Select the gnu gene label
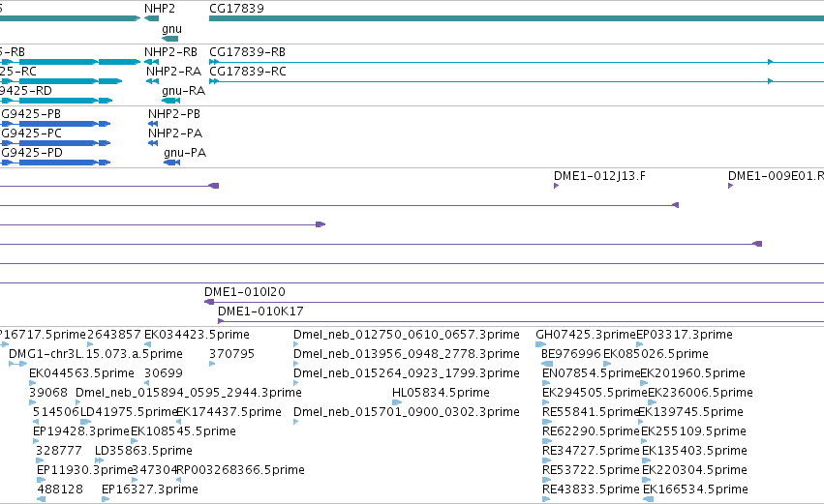This screenshot has height=504, width=824. click(171, 29)
